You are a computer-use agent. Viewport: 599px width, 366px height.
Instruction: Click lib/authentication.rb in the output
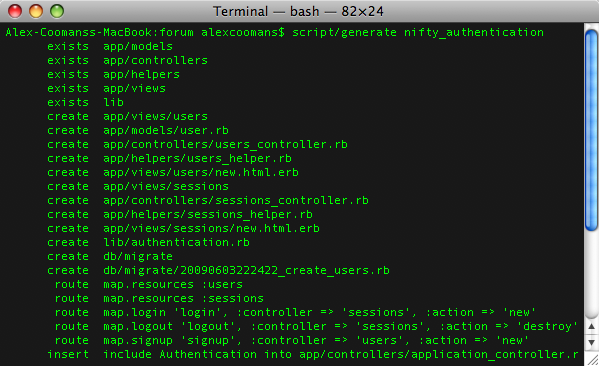pyautogui.click(x=176, y=242)
